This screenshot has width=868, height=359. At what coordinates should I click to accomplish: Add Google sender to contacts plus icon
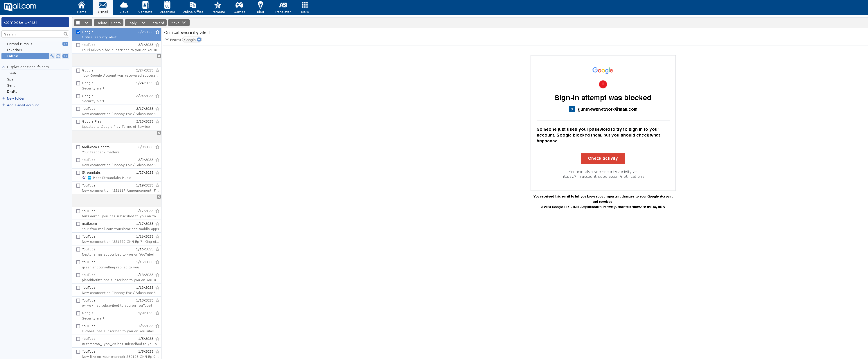pyautogui.click(x=199, y=40)
